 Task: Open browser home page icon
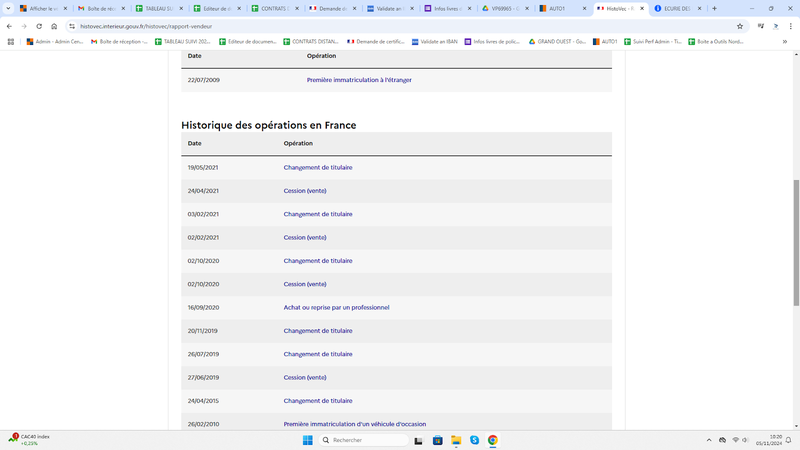54,26
